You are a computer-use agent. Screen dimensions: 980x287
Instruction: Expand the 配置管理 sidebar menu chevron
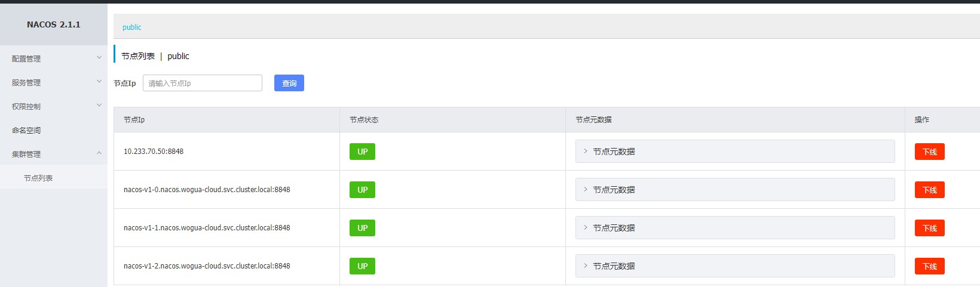point(99,58)
